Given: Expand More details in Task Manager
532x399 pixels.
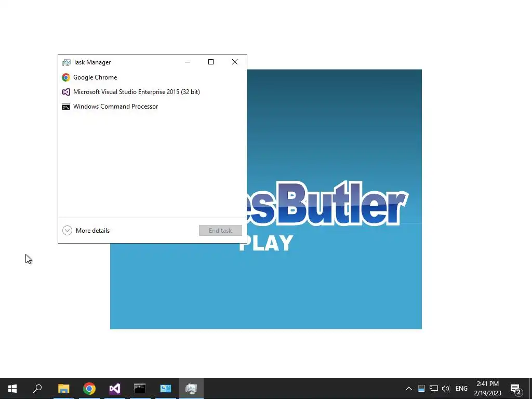Looking at the screenshot, I should (x=86, y=231).
